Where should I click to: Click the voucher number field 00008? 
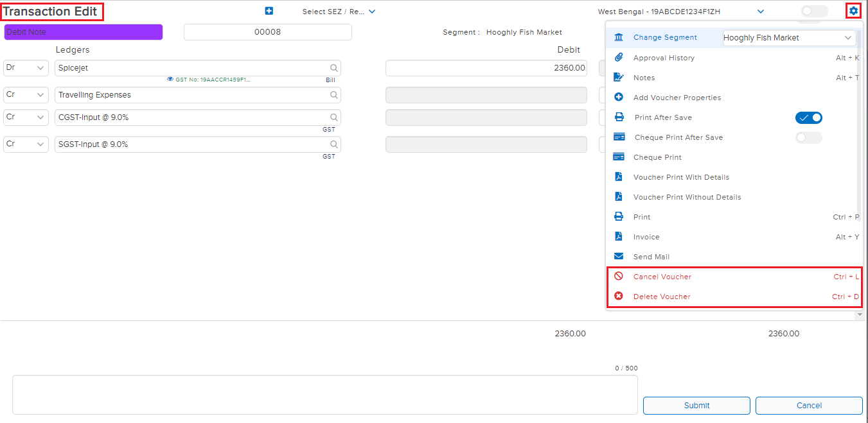tap(267, 32)
